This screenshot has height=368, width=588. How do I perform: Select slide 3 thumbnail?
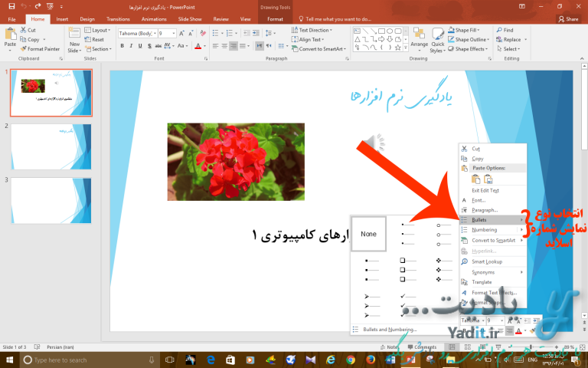point(51,201)
